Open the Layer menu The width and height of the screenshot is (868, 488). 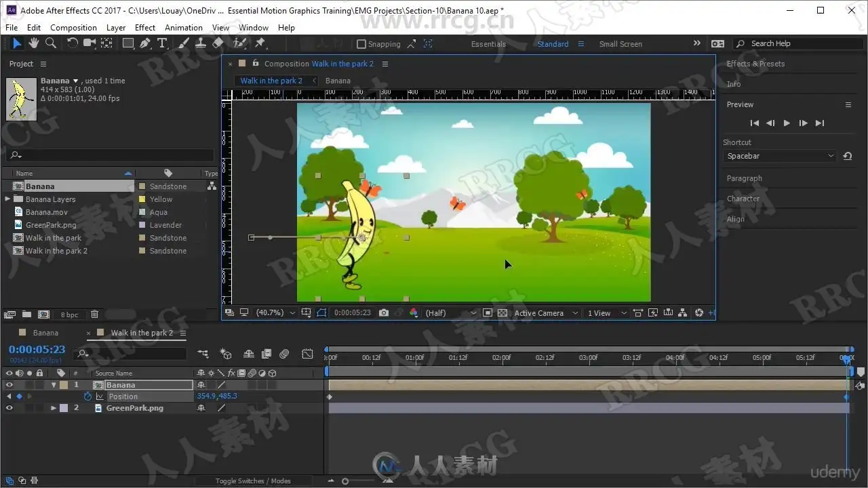(116, 28)
